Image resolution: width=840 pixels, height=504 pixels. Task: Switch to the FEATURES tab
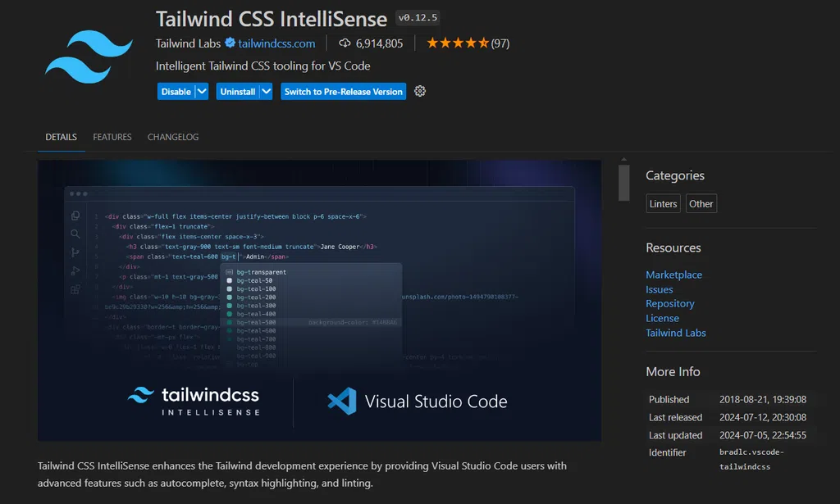(112, 137)
